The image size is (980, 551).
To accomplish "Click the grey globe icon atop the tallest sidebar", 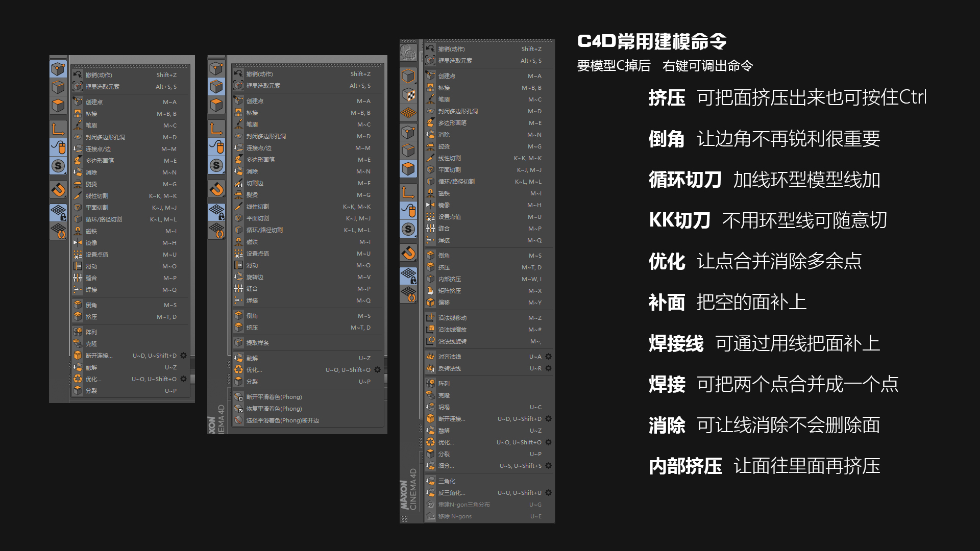I will click(x=408, y=52).
